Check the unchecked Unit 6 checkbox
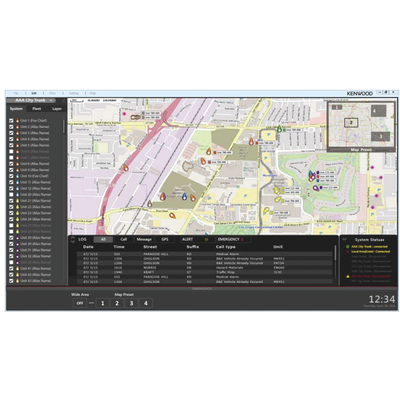Image resolution: width=400 pixels, height=400 pixels. point(11,151)
